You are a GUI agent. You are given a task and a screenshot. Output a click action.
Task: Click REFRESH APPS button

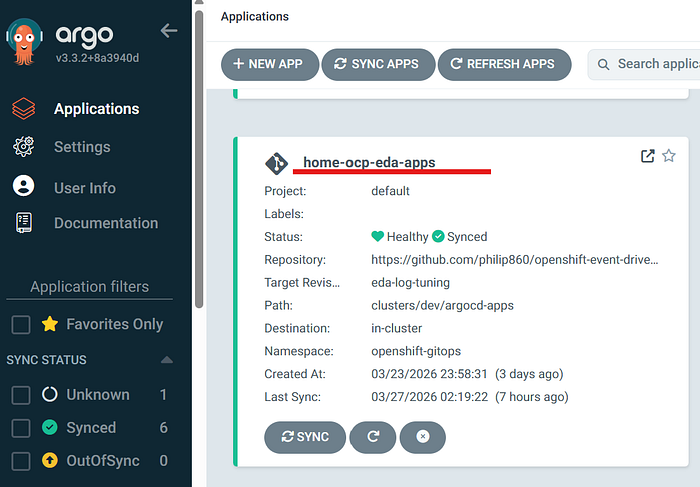(504, 64)
